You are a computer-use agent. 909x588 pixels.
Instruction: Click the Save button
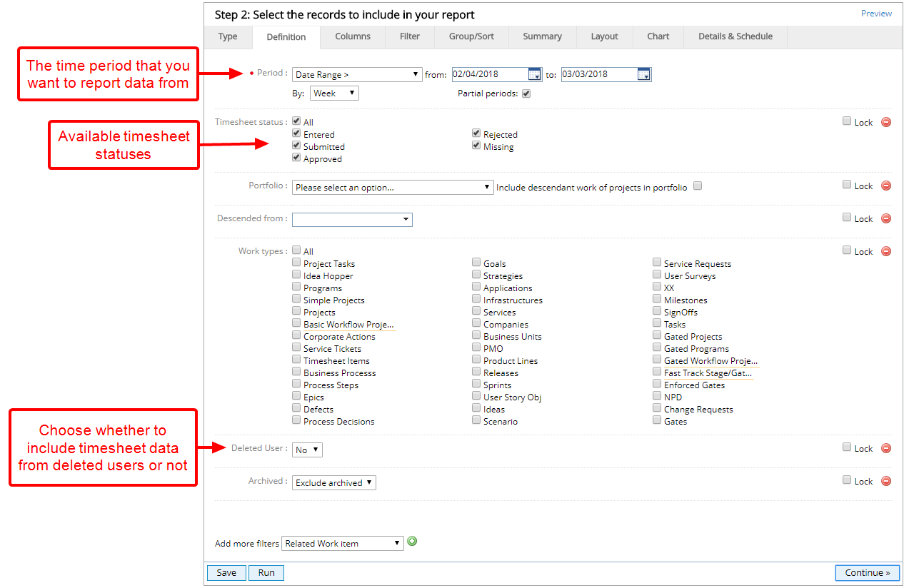[x=226, y=573]
